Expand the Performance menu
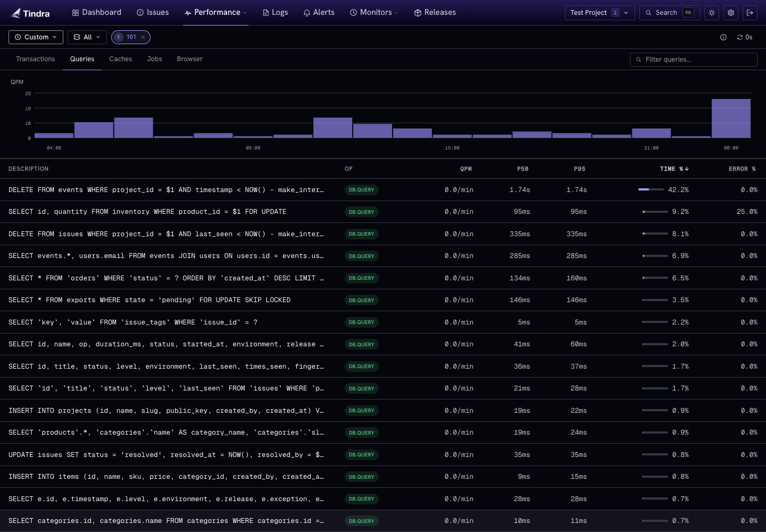 pos(215,12)
